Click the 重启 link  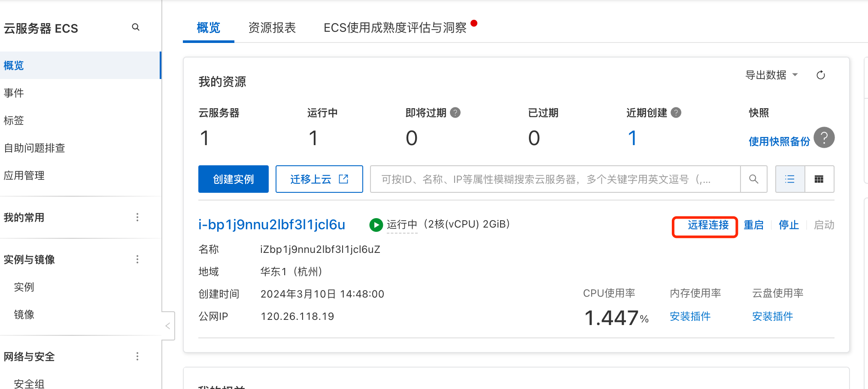coord(754,225)
